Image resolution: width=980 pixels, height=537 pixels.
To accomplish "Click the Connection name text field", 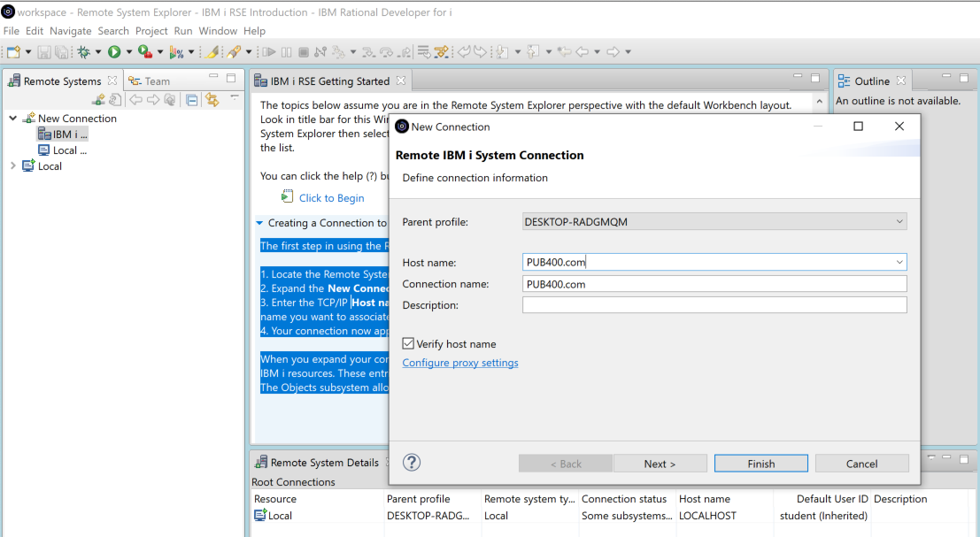I will [714, 284].
